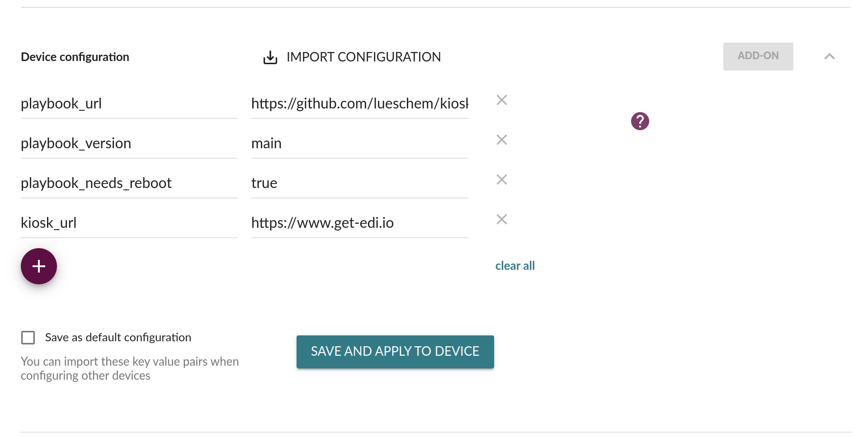
Task: Click the clear all link
Action: [x=515, y=266]
